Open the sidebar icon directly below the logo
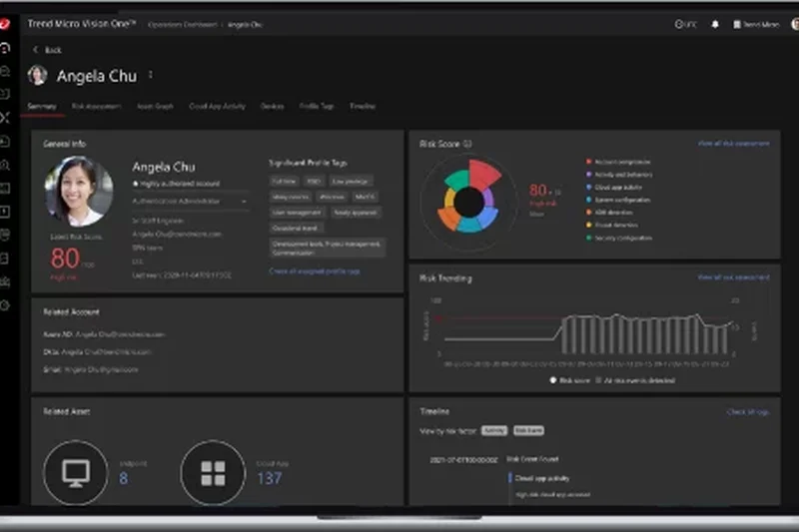 click(x=5, y=48)
